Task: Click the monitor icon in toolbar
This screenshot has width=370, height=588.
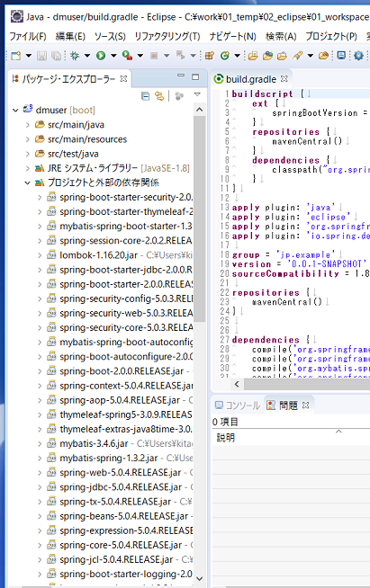Action: 341,56
